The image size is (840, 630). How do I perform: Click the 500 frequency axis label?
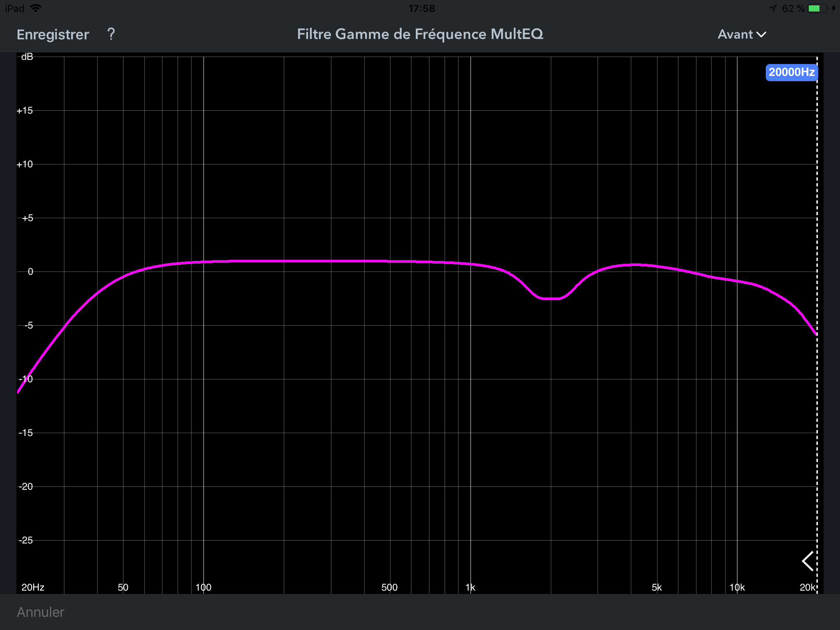point(389,587)
